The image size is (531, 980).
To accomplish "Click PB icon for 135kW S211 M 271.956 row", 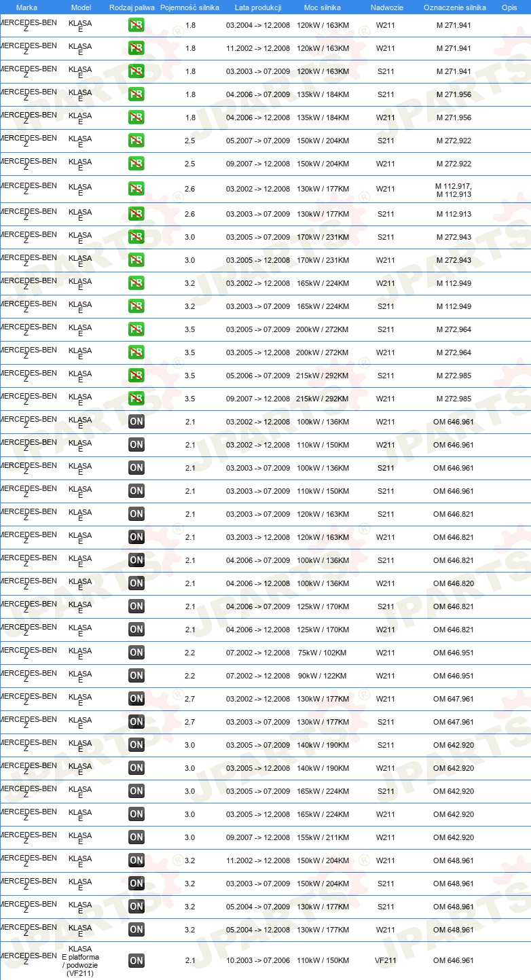I will (136, 95).
